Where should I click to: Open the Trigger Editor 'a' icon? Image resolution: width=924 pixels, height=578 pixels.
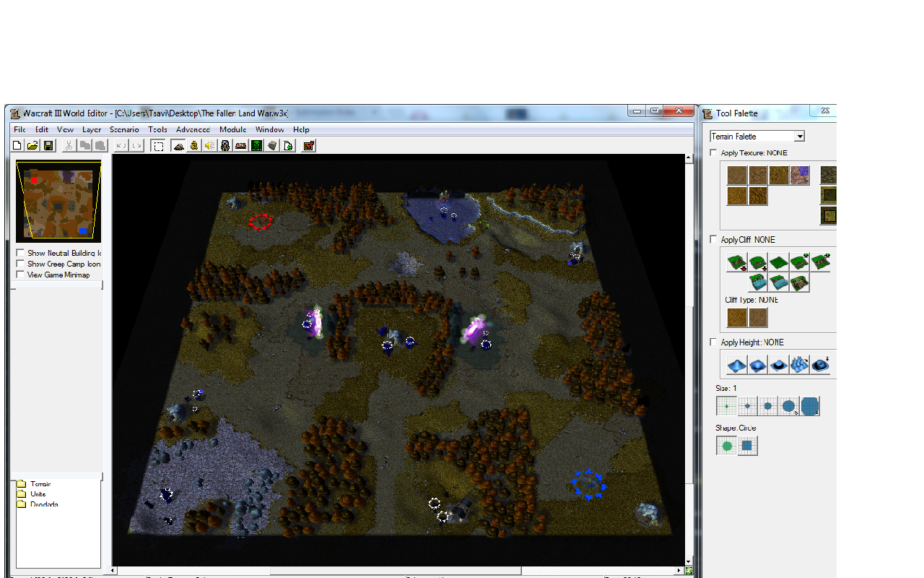point(194,146)
